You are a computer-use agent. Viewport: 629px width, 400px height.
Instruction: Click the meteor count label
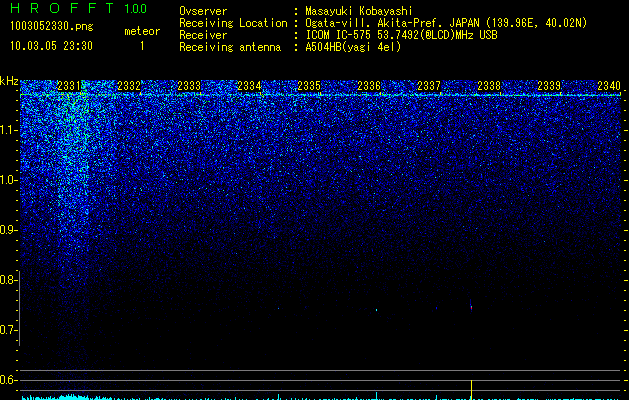tap(142, 31)
